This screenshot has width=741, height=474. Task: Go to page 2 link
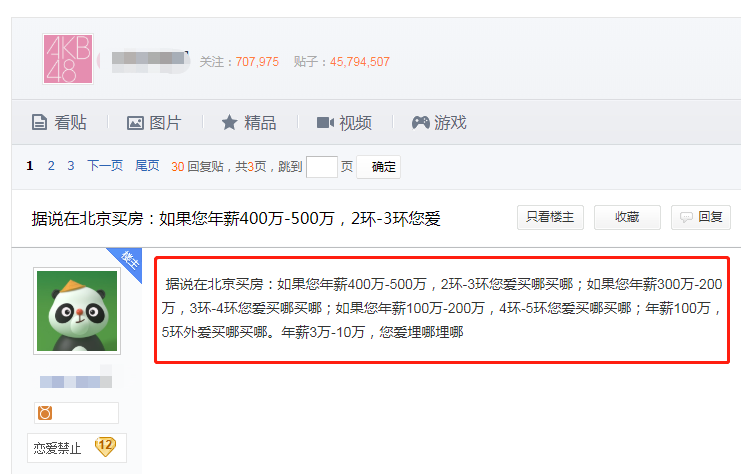(51, 166)
